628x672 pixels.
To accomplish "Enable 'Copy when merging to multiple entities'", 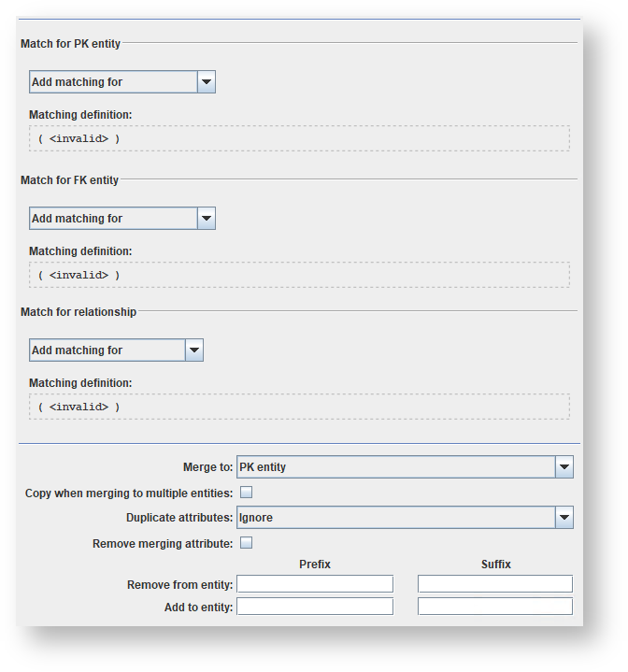I will pyautogui.click(x=247, y=493).
